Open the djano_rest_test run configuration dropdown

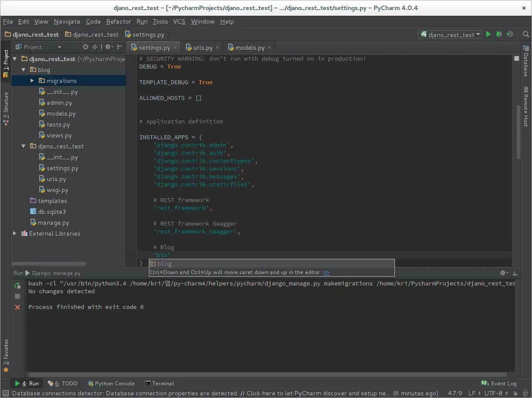point(450,34)
